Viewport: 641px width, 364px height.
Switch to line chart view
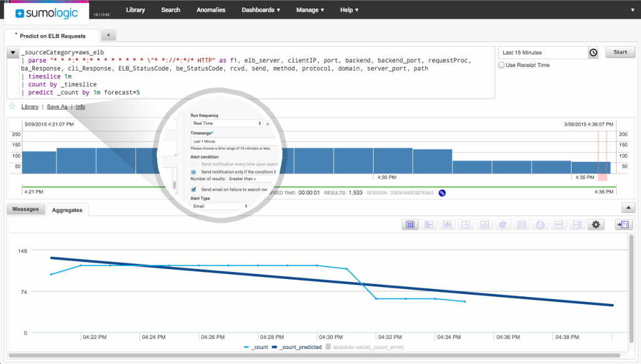pyautogui.click(x=466, y=225)
